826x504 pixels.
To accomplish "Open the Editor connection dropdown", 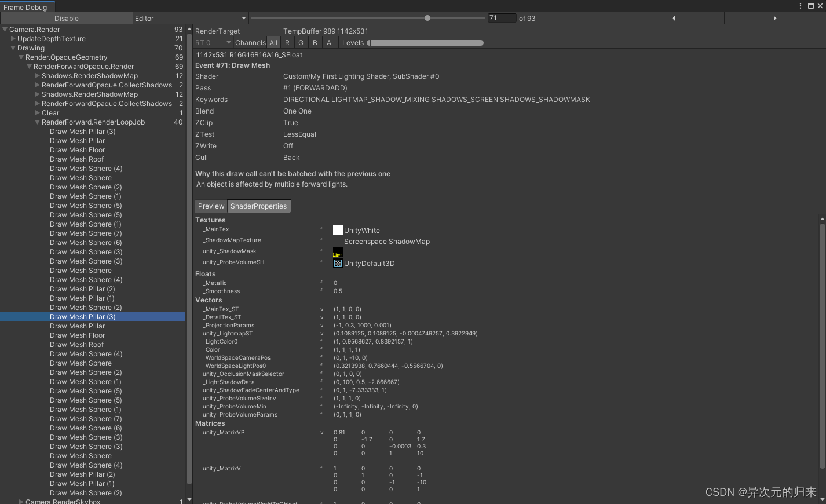I will pyautogui.click(x=191, y=19).
